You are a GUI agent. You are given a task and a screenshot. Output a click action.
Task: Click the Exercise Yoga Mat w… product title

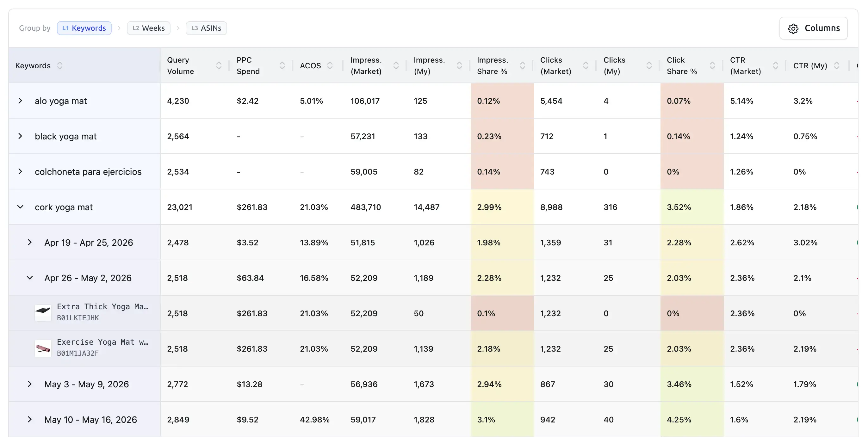coord(102,342)
